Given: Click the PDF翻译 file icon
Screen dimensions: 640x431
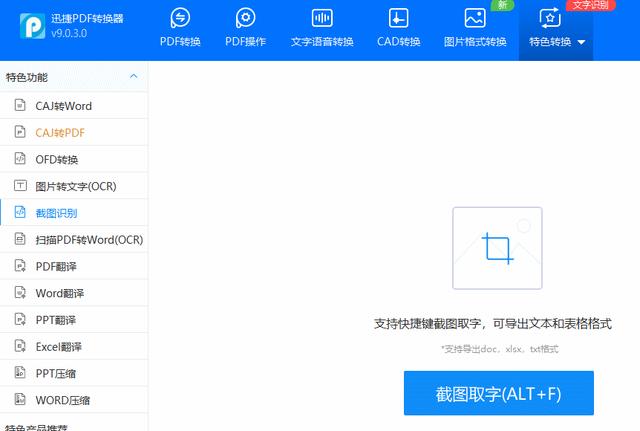Looking at the screenshot, I should 20,266.
